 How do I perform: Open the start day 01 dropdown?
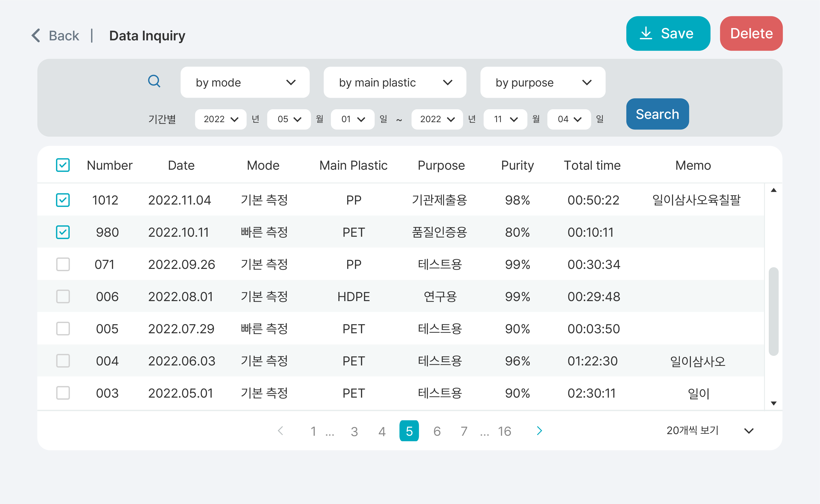353,119
